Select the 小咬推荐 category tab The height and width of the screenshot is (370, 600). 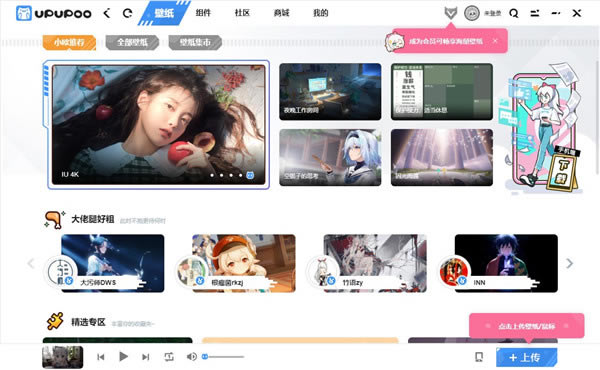69,42
